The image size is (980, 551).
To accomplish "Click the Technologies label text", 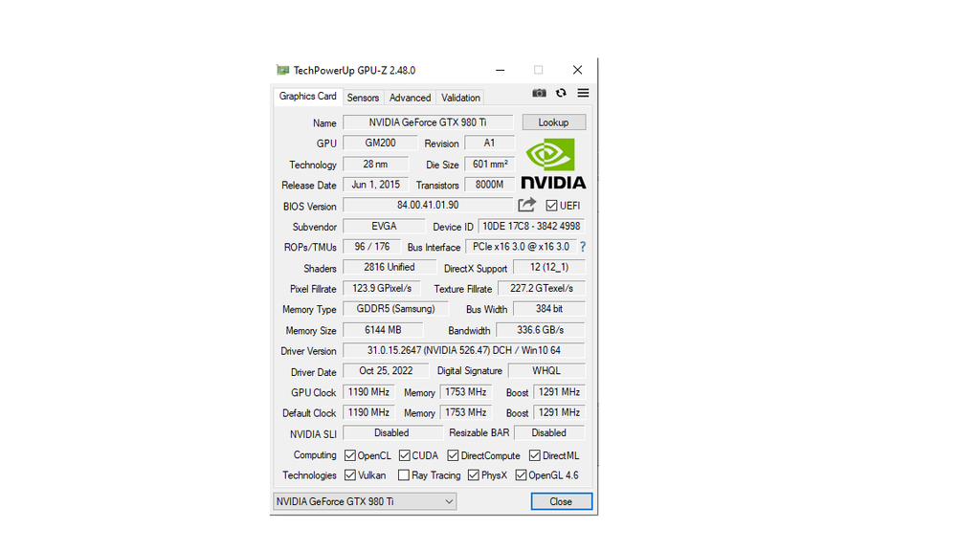I will pyautogui.click(x=309, y=475).
